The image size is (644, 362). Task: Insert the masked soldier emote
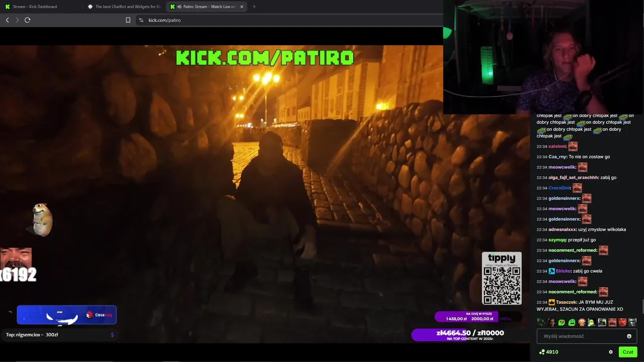tap(602, 322)
